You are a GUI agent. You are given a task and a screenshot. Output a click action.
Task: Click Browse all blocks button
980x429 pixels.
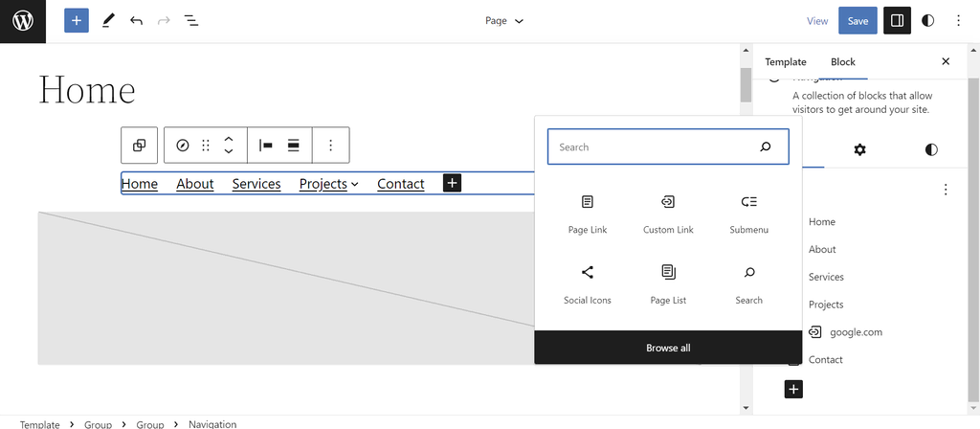click(x=668, y=348)
